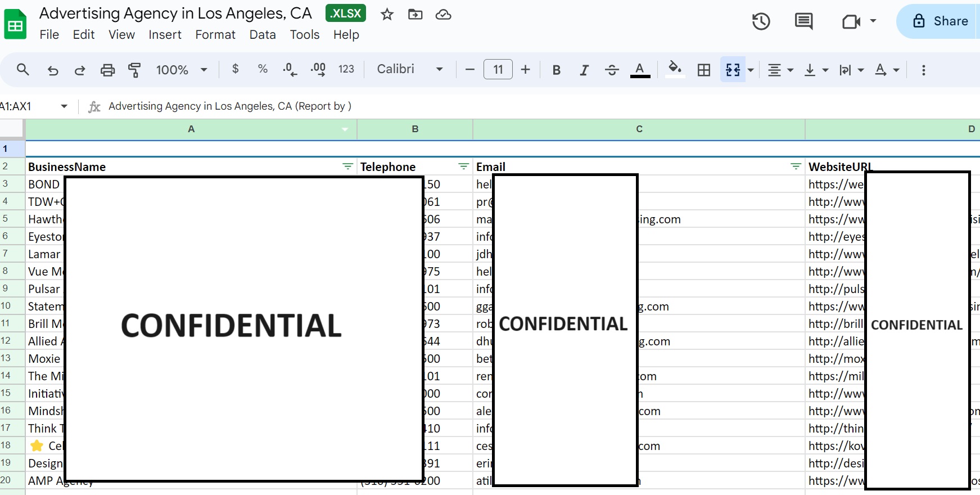Toggle bold formatting
The height and width of the screenshot is (495, 980).
click(x=557, y=70)
